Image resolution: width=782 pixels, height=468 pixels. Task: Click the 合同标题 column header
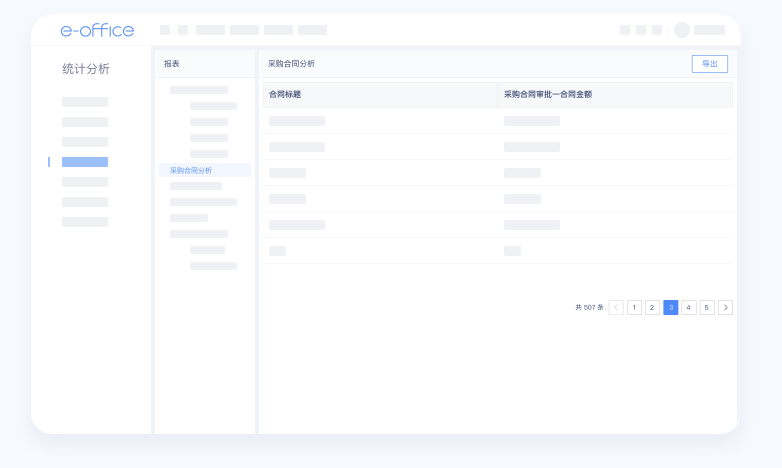pyautogui.click(x=285, y=94)
